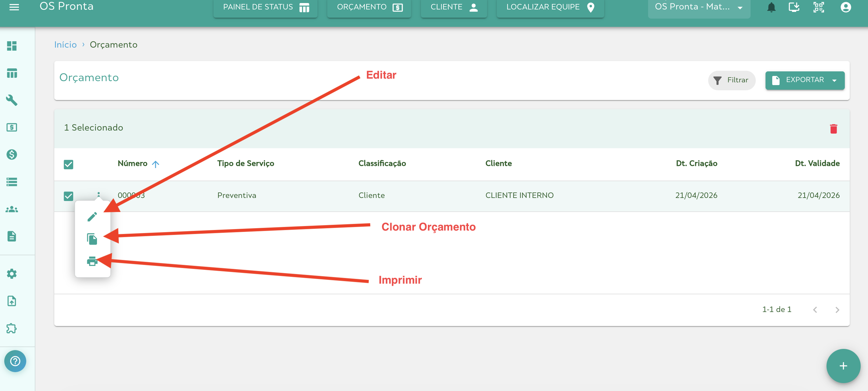Click the Filtrar button
The width and height of the screenshot is (868, 391).
(732, 80)
